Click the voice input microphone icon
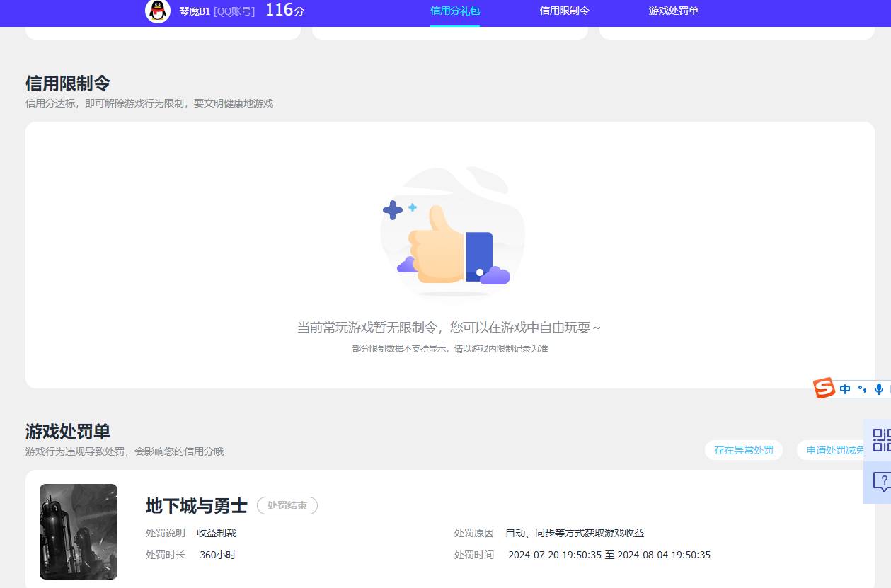The image size is (891, 588). pos(878,388)
